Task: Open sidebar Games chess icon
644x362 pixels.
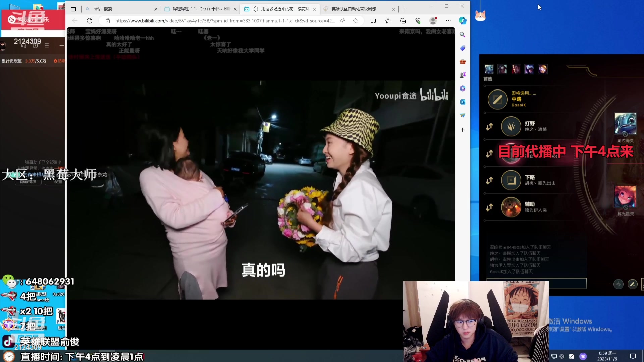Action: click(x=462, y=75)
